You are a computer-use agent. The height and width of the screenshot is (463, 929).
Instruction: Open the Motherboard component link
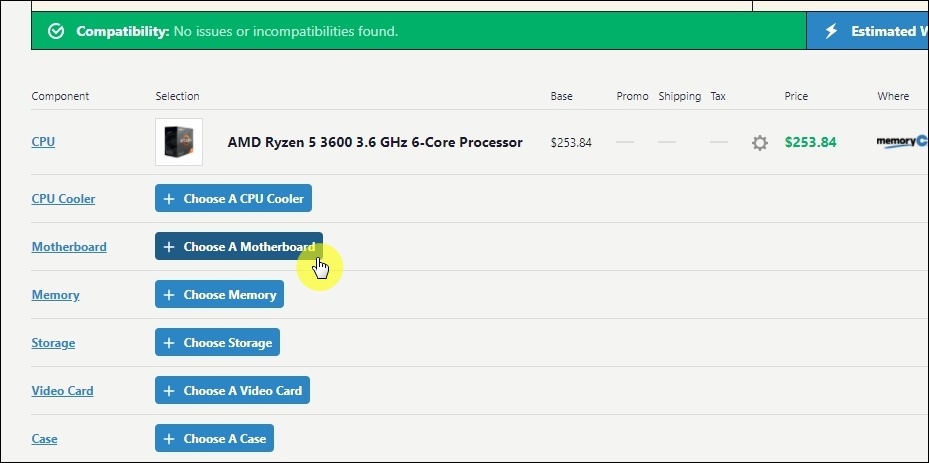69,247
